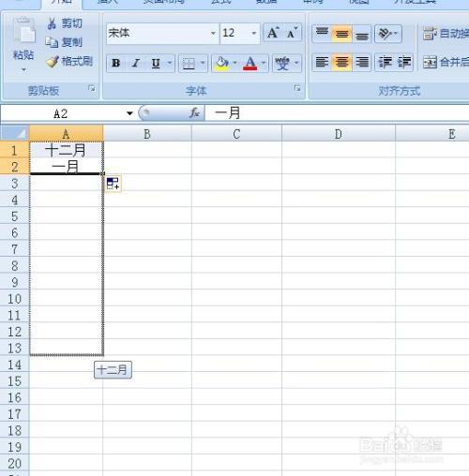The width and height of the screenshot is (469, 476).
Task: Click the Format Painter brush icon
Action: pos(53,62)
